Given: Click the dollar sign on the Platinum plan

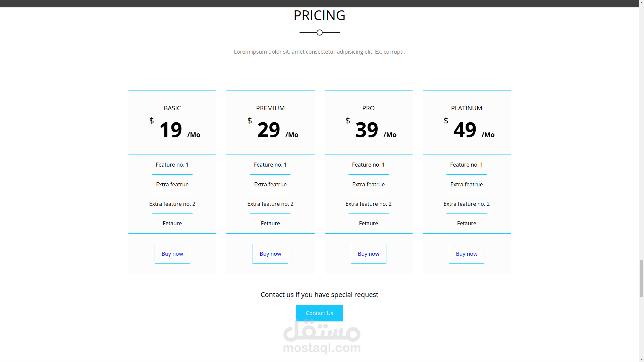Looking at the screenshot, I should (446, 121).
